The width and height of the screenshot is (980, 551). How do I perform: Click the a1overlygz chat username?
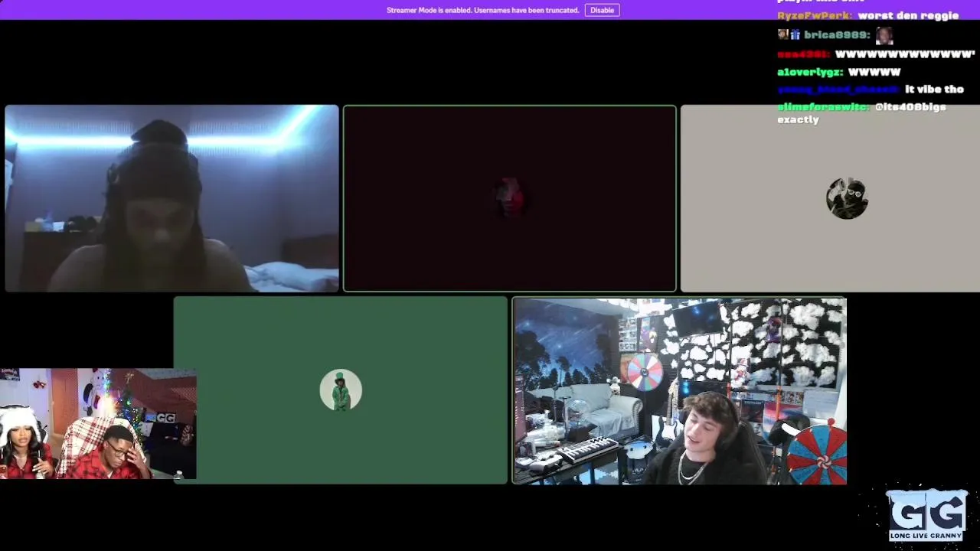pyautogui.click(x=810, y=72)
